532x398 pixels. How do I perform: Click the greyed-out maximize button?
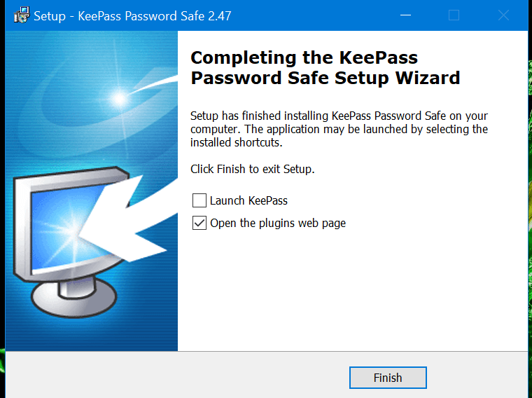[454, 15]
